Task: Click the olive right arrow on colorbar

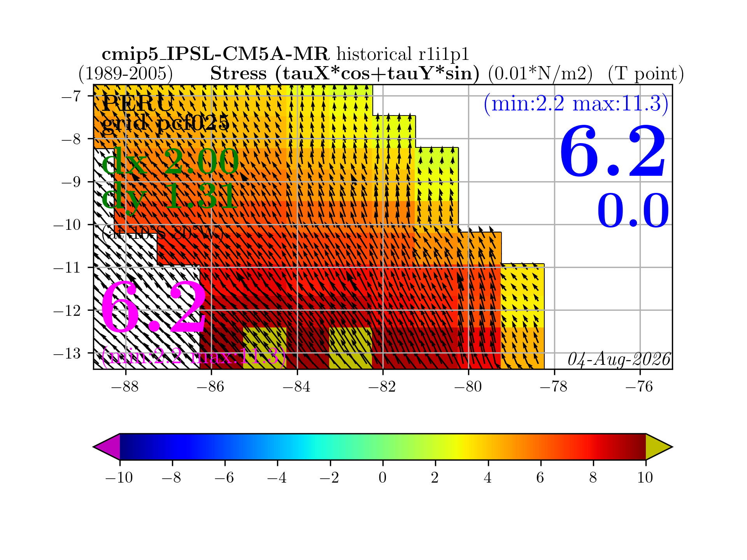Action: coord(659,447)
